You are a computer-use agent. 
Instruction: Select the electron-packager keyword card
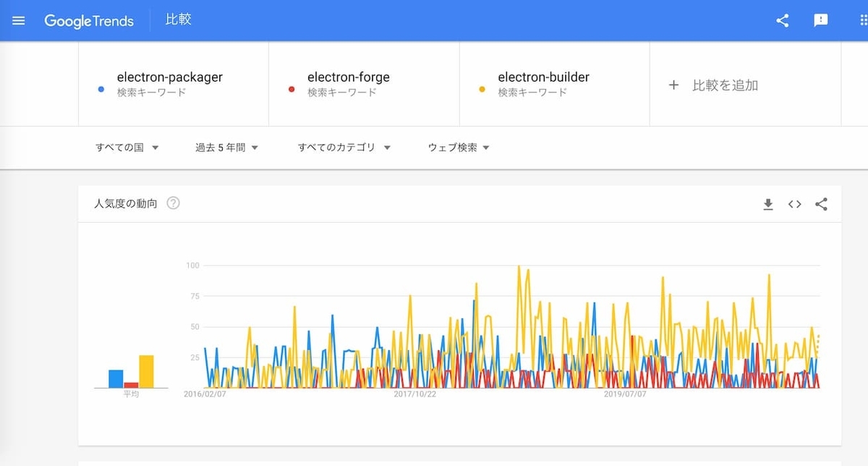point(171,82)
